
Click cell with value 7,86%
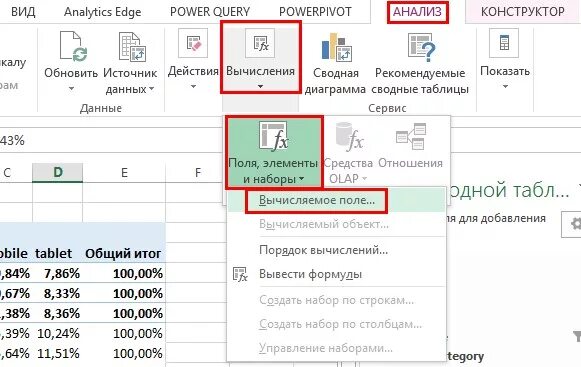(57, 274)
